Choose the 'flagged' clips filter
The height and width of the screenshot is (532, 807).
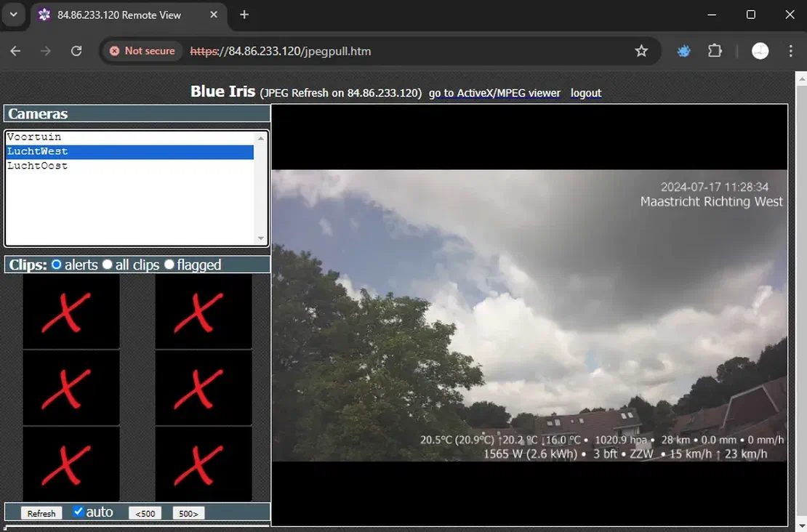[169, 265]
